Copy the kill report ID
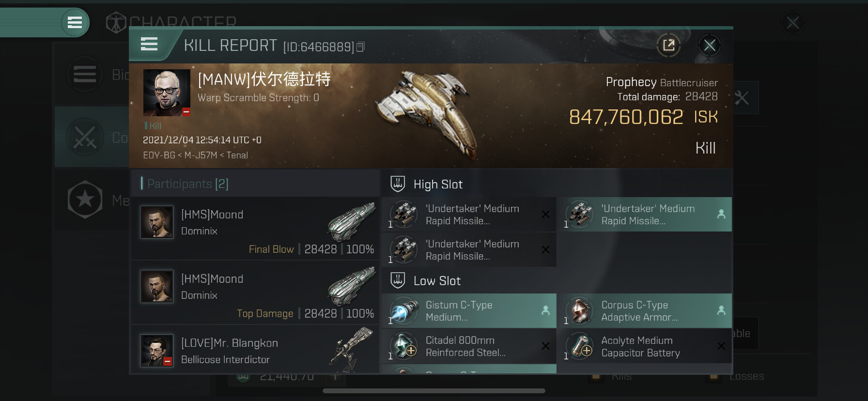 (360, 47)
